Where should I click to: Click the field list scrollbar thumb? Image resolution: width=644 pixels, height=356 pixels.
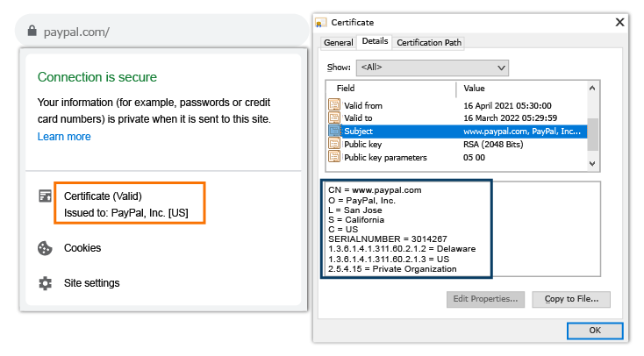point(592,134)
